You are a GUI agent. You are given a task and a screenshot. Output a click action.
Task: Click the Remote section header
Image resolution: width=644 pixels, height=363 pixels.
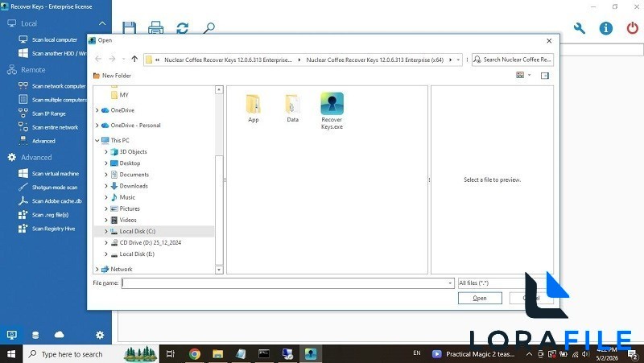tap(27, 70)
